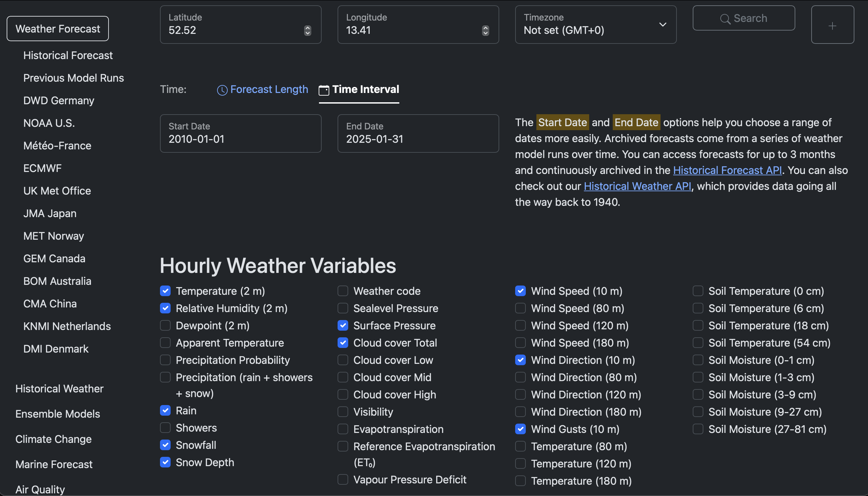The width and height of the screenshot is (868, 496).
Task: Enable Dewpoint (2 m) checkbox
Action: [x=165, y=325]
